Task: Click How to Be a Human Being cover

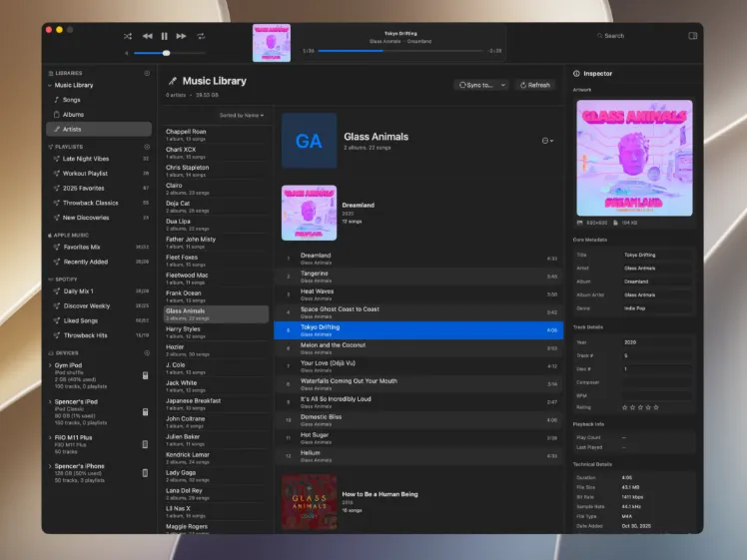Action: (x=309, y=502)
